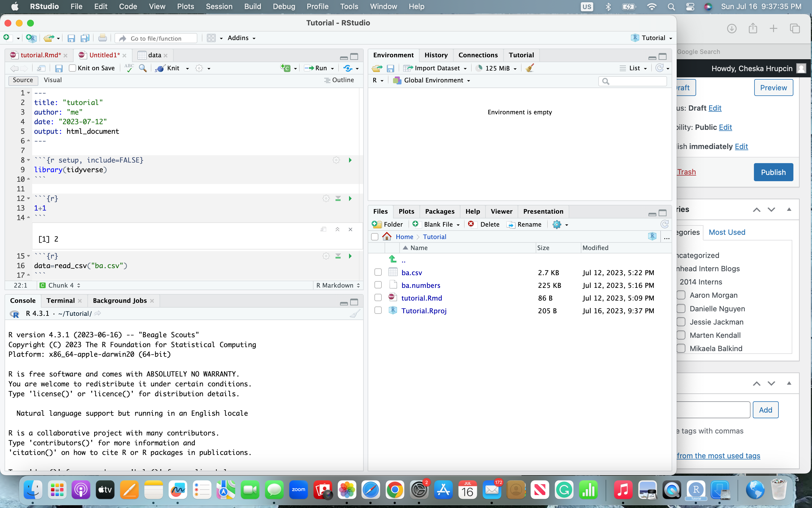The height and width of the screenshot is (508, 812).
Task: Open the Session menu in menu bar
Action: [219, 6]
